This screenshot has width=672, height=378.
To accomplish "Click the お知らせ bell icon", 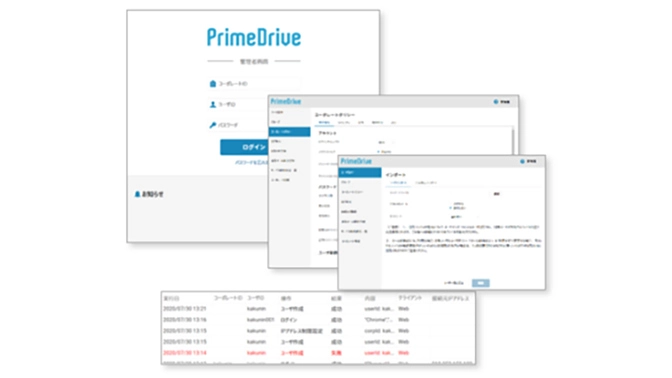I will 137,194.
